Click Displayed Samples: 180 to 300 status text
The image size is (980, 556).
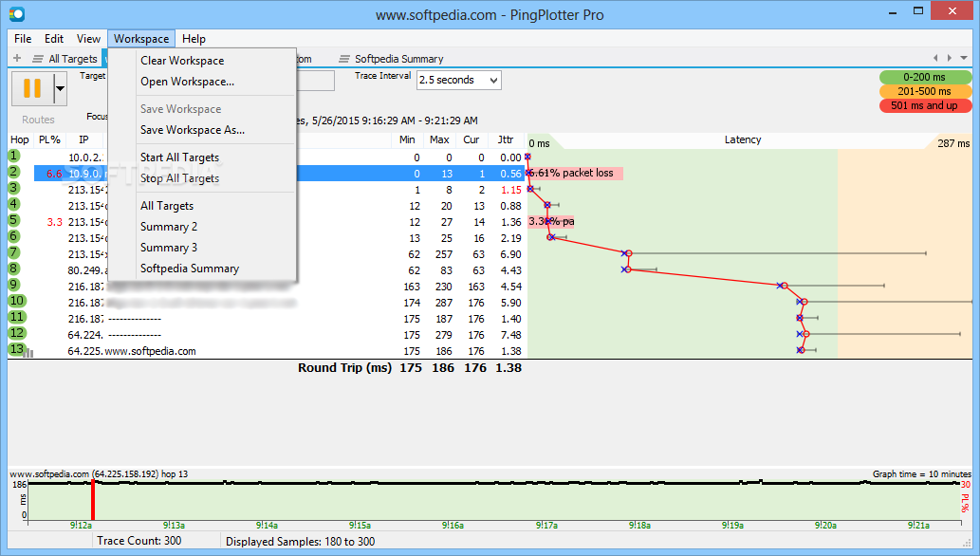coord(301,542)
